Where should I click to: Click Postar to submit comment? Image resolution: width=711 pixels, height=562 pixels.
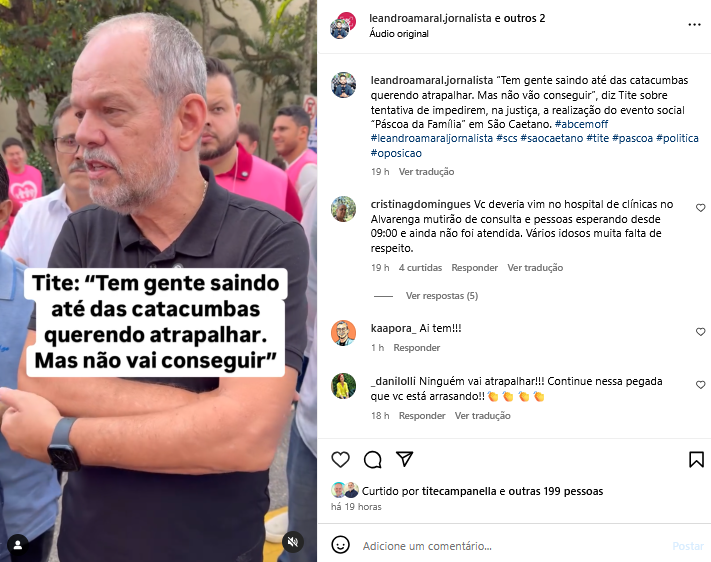click(x=688, y=546)
